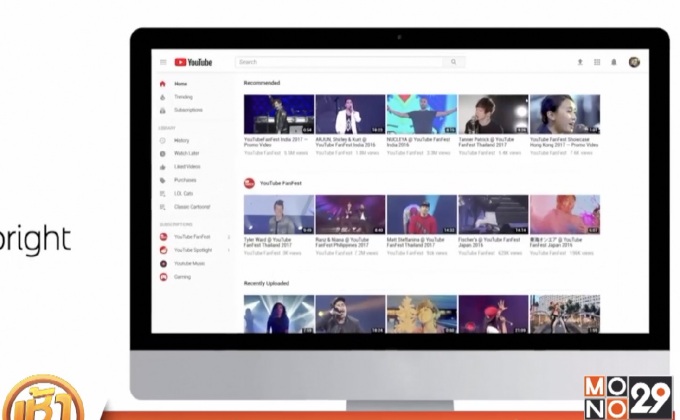Play third Recently Uploaded video thumbnail
This screenshot has width=680, height=420.
[x=422, y=314]
